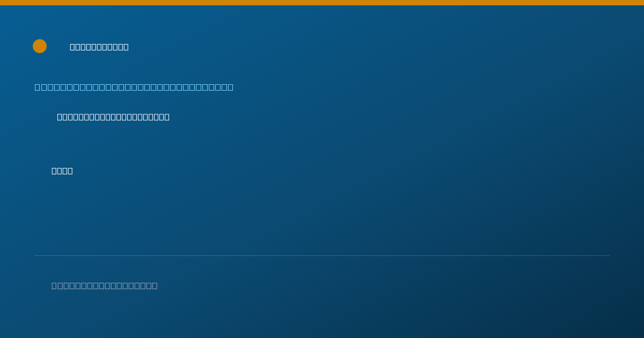Click the thin horizontal divider line
The height and width of the screenshot is (338, 644).
(x=322, y=255)
